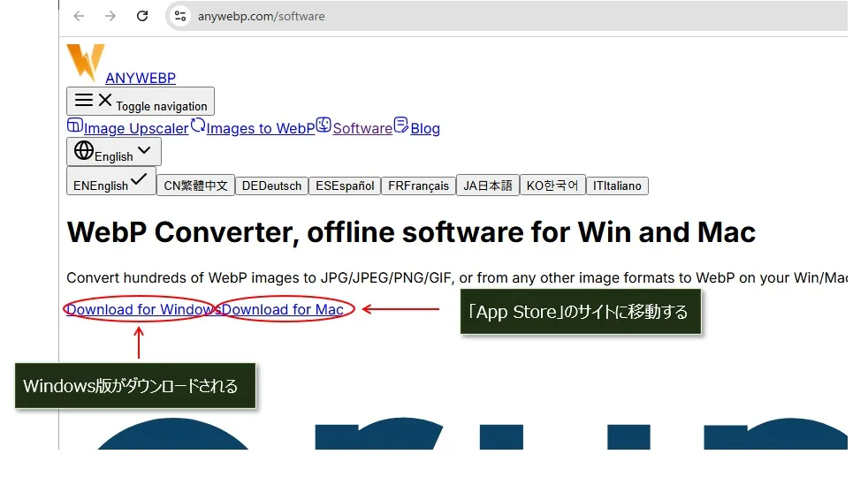Click the X close icon in navigation toggle
The height and width of the screenshot is (477, 868).
coord(105,100)
